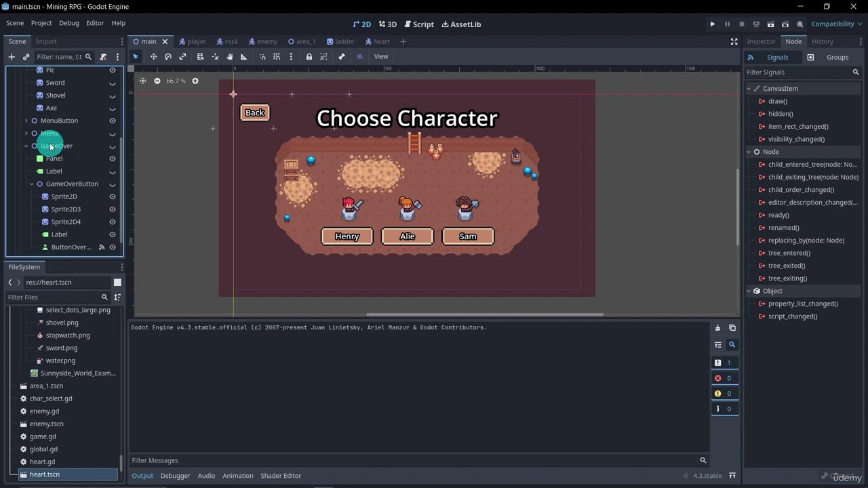Pick the Rotate Mode tool
Screen dimensions: 868x488
click(168, 57)
